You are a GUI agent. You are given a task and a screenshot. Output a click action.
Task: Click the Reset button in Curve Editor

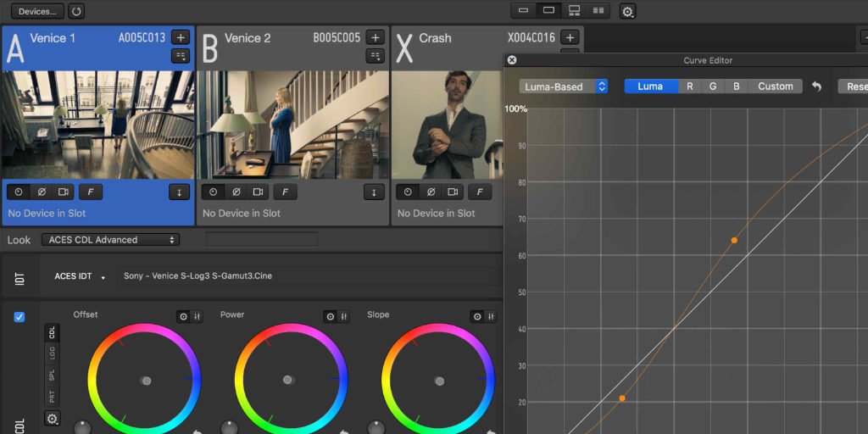coord(853,86)
